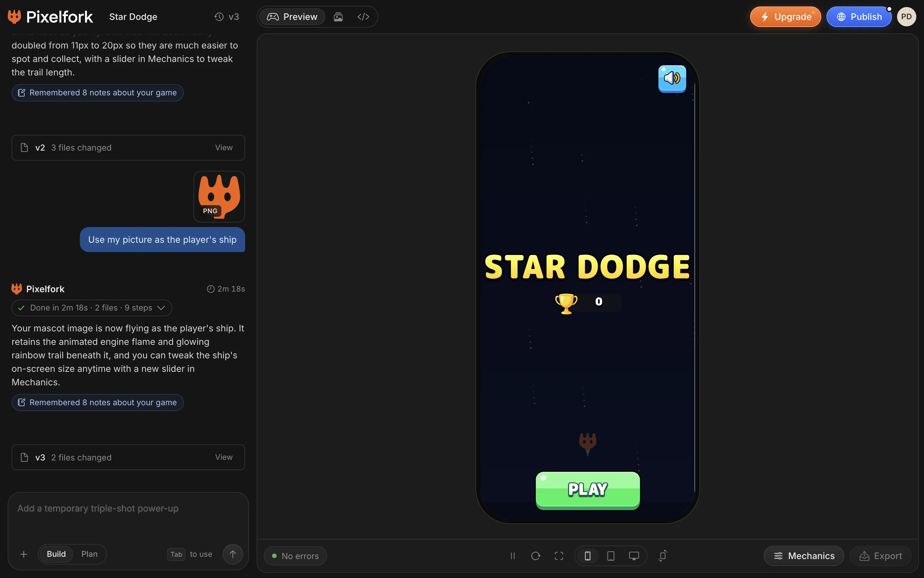This screenshot has height=578, width=924.
Task: Select desktop device preview
Action: coord(634,556)
